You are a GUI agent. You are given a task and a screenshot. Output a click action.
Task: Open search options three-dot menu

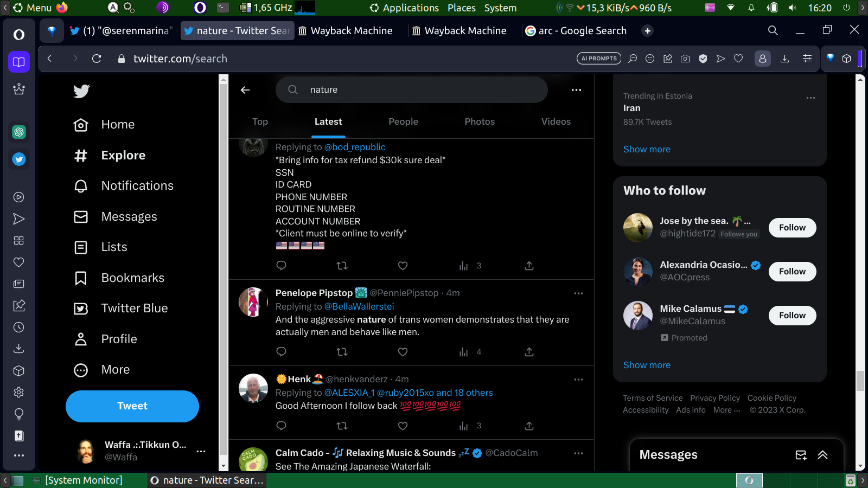click(576, 90)
